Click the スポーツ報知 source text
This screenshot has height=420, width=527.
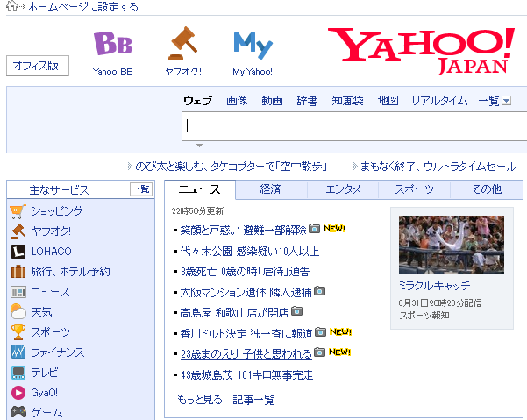pyautogui.click(x=424, y=315)
